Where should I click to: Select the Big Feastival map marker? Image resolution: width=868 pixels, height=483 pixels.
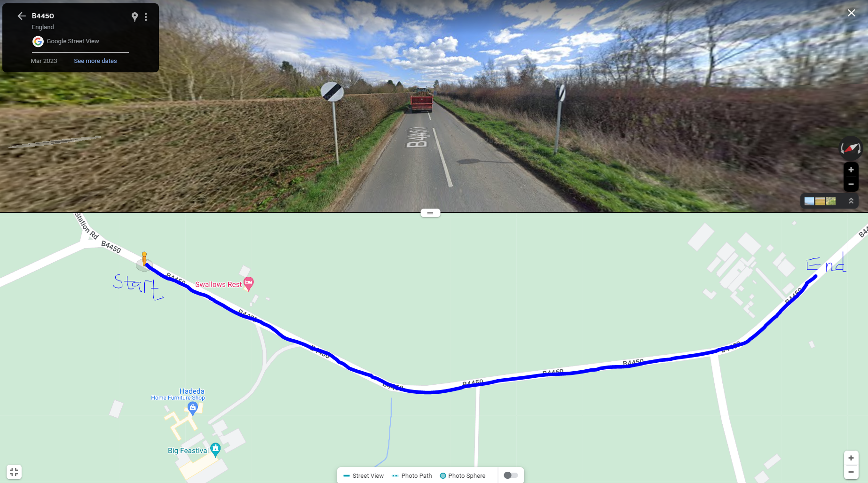pos(215,450)
